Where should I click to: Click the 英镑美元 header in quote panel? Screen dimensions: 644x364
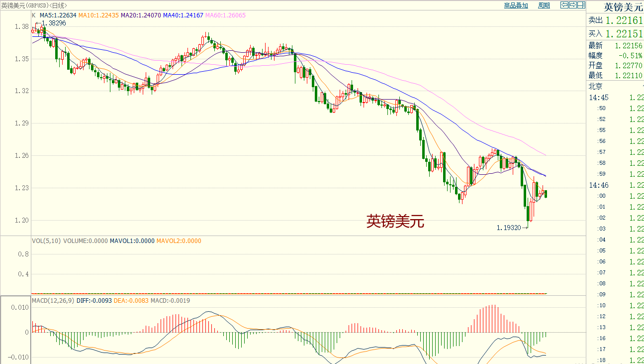(623, 7)
